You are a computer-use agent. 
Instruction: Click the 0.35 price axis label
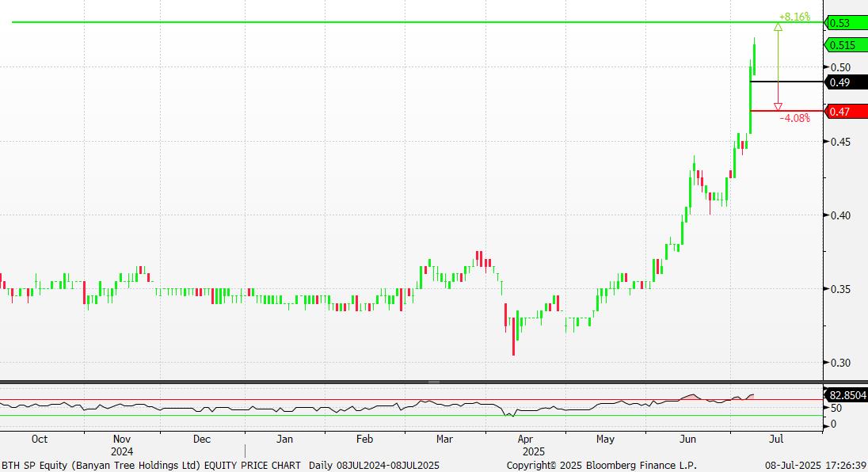(840, 289)
